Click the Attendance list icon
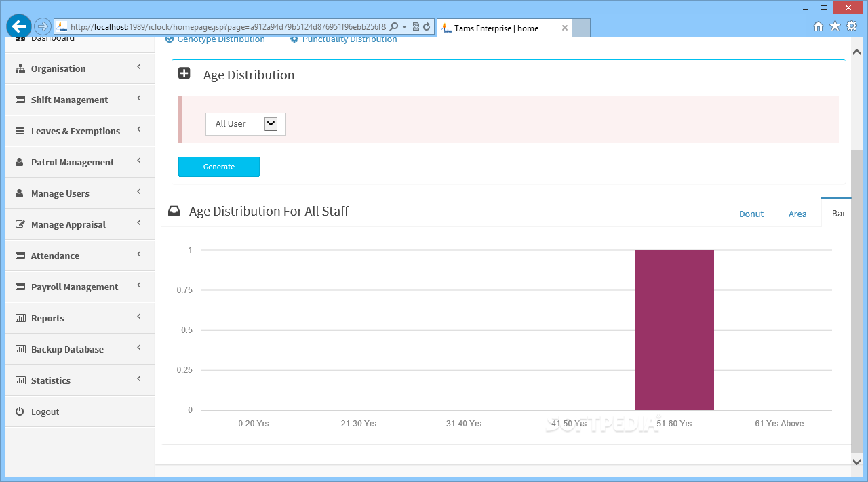Image resolution: width=868 pixels, height=482 pixels. (x=20, y=256)
